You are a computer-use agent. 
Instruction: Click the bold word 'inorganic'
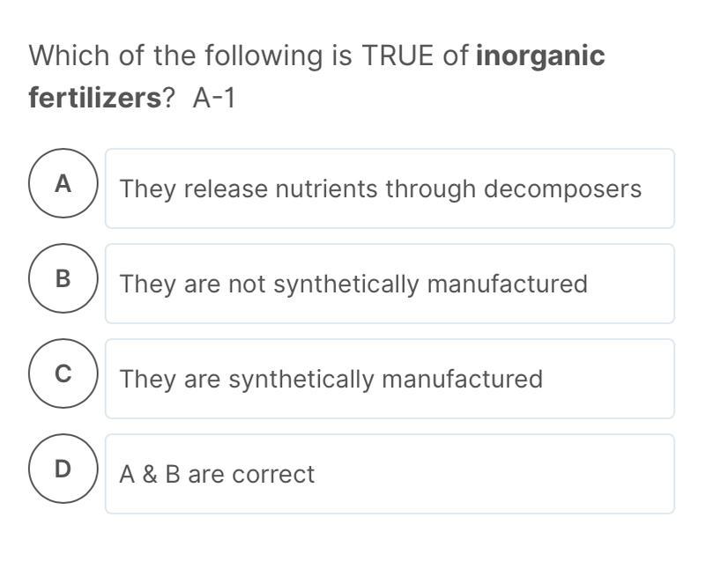[x=540, y=55]
